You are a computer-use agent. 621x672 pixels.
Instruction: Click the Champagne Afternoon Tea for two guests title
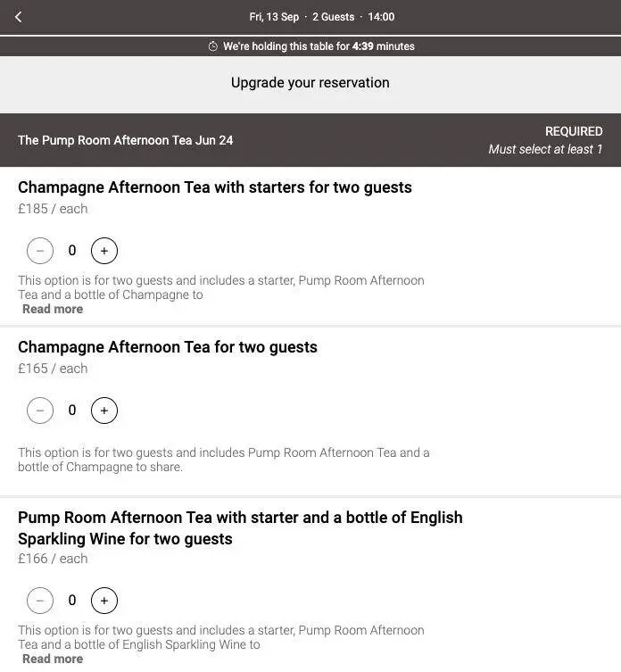click(x=168, y=347)
